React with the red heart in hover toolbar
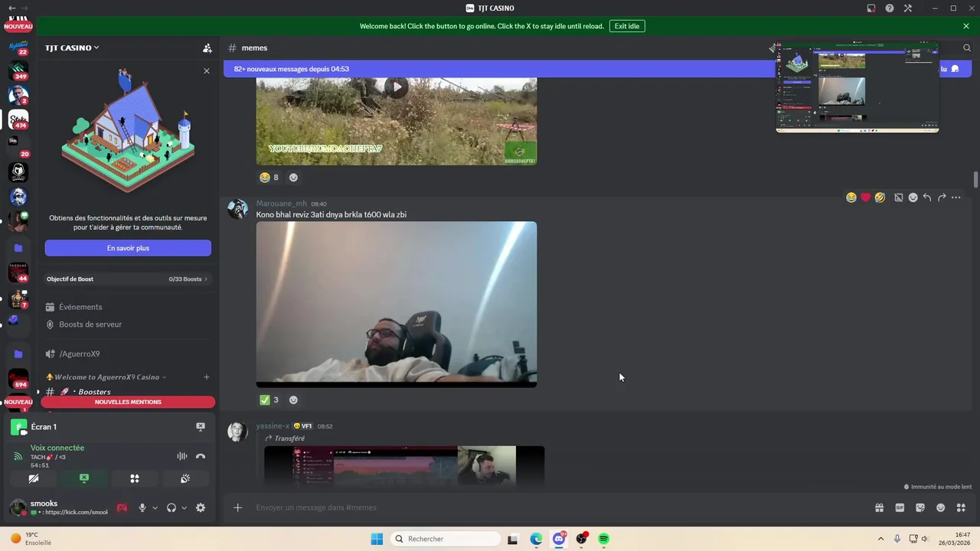Image resolution: width=980 pixels, height=551 pixels. [x=865, y=197]
